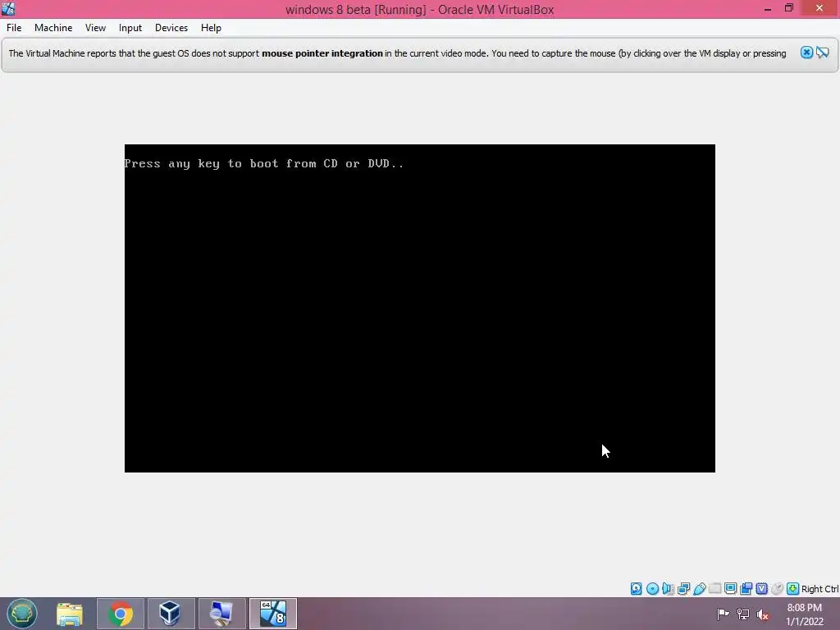Open VirtualBox Manager taskbar icon
This screenshot has width=840, height=630.
171,614
